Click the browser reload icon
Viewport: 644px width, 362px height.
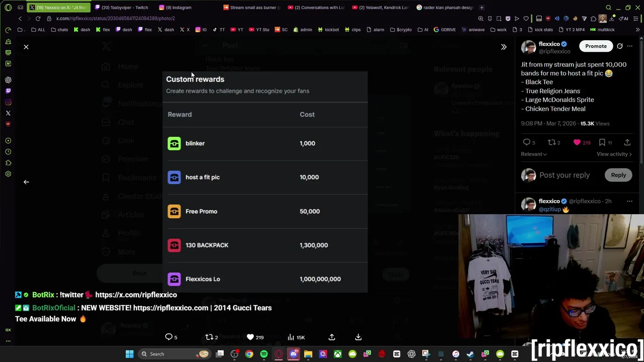[38, 19]
